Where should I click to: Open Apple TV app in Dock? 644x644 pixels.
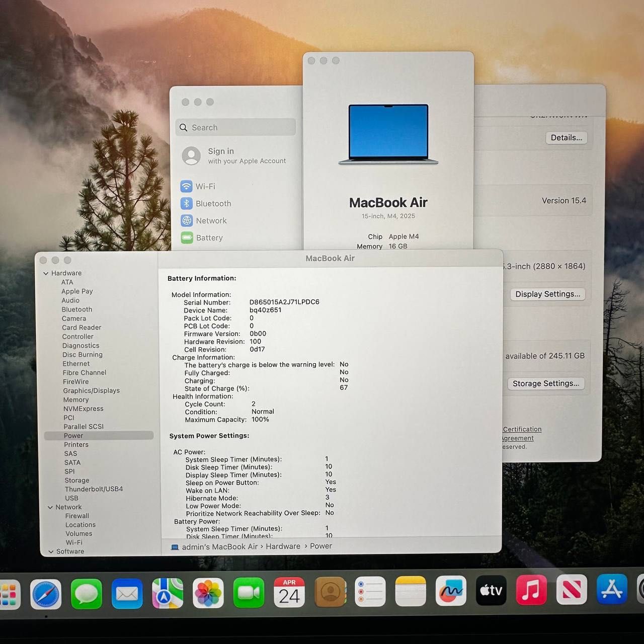[x=491, y=590]
